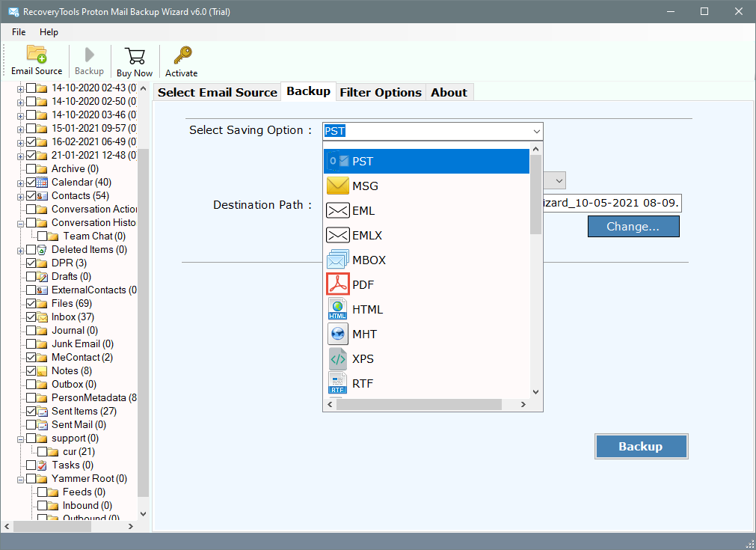Collapse the Yammer Root node

(20, 480)
